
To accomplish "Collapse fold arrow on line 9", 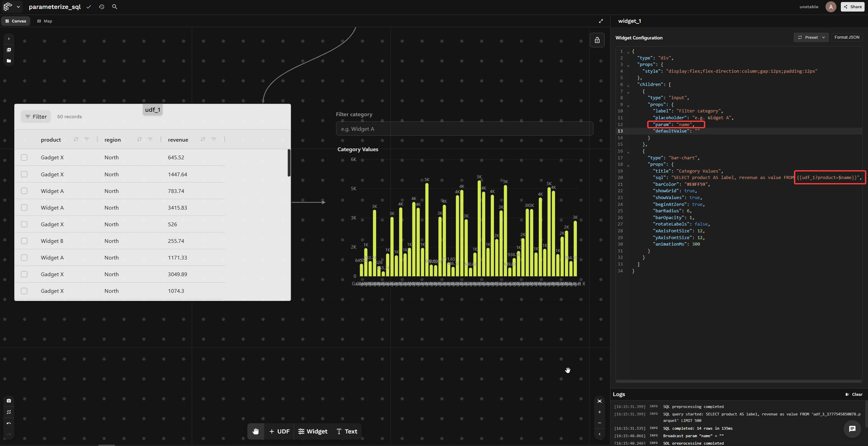I will pyautogui.click(x=628, y=105).
